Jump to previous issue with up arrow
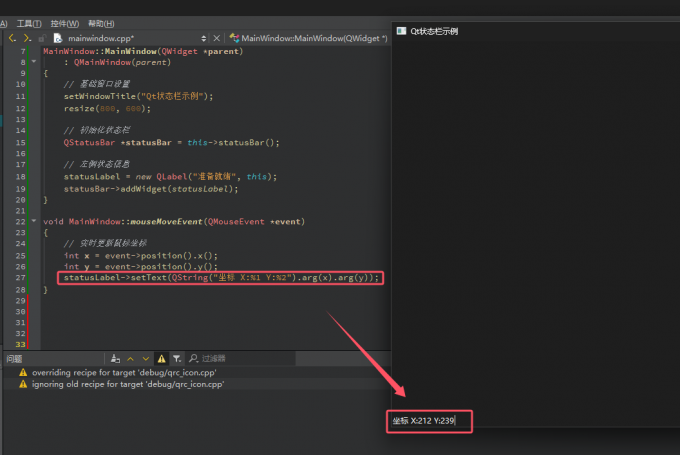The width and height of the screenshot is (680, 455). tap(131, 358)
